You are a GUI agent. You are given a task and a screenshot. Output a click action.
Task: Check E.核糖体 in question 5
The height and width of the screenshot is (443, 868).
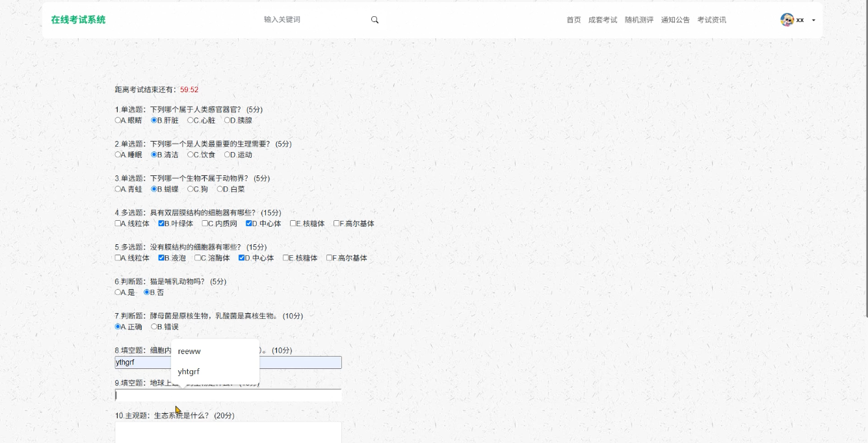point(285,258)
